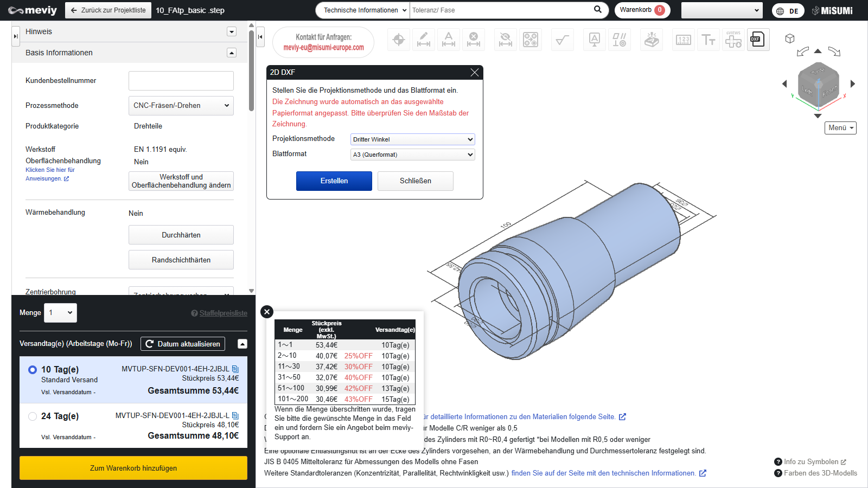Click the Kundenbestellnummer input field
Viewport: 868px width, 488px height.
(181, 81)
